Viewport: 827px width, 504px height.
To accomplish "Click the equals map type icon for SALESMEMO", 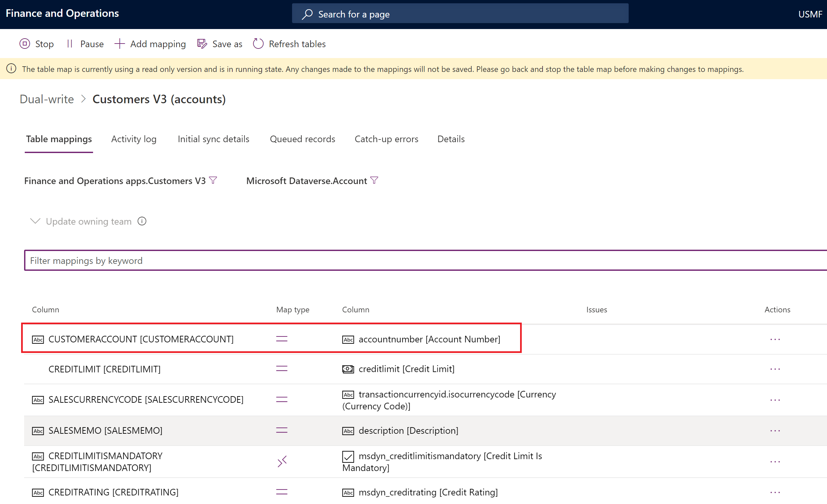I will [x=281, y=430].
